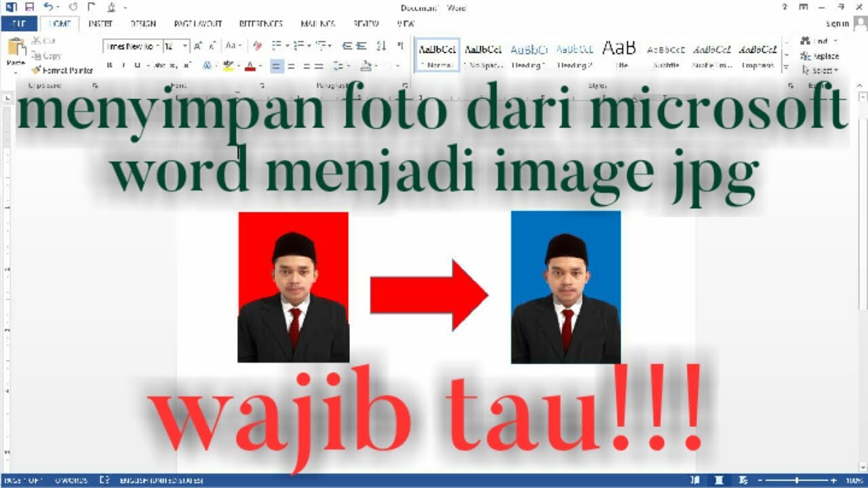Apply text effects and typography
868x488 pixels.
[208, 66]
